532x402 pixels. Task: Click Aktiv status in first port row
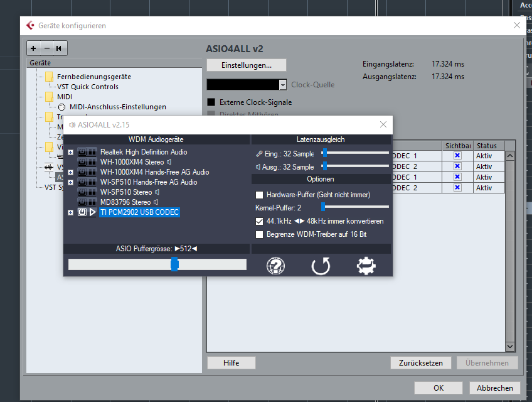coord(489,156)
